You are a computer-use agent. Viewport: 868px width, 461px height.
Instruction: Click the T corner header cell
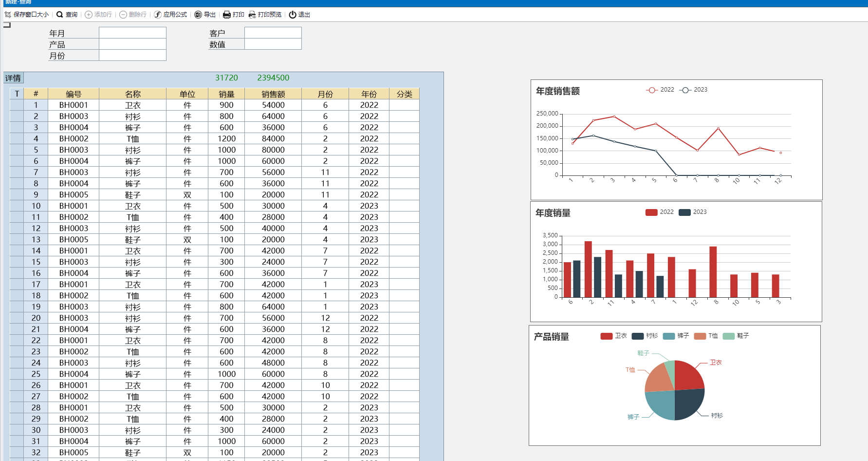tap(17, 94)
